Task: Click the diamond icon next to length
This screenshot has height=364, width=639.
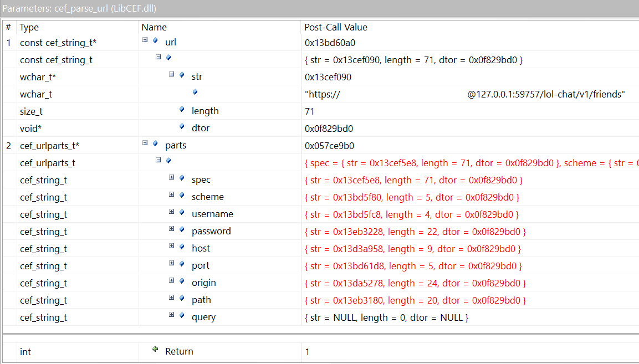Action: coord(181,110)
